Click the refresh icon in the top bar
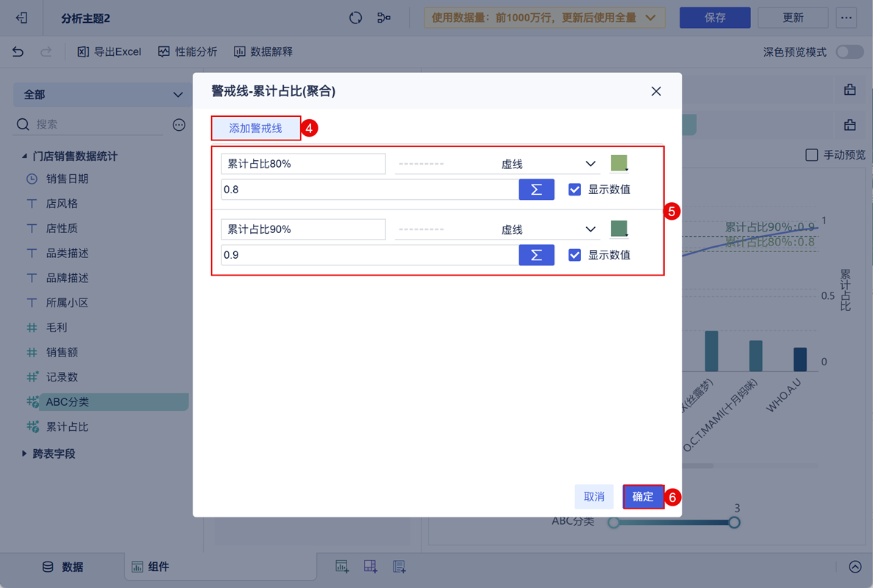873x588 pixels. coord(355,16)
